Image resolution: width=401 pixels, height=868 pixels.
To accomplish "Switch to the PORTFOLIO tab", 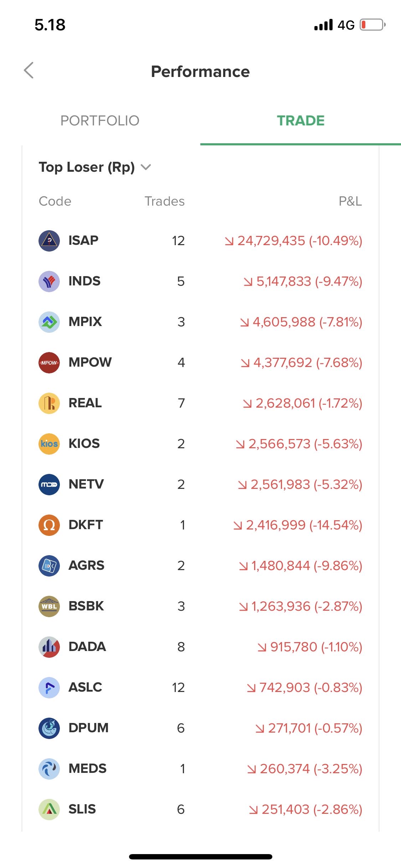I will click(x=100, y=121).
